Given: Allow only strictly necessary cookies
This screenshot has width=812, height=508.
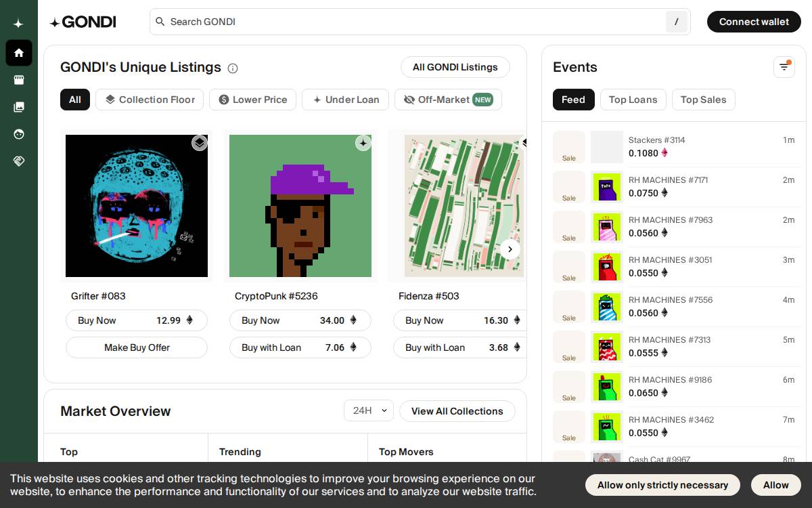Looking at the screenshot, I should click(663, 485).
